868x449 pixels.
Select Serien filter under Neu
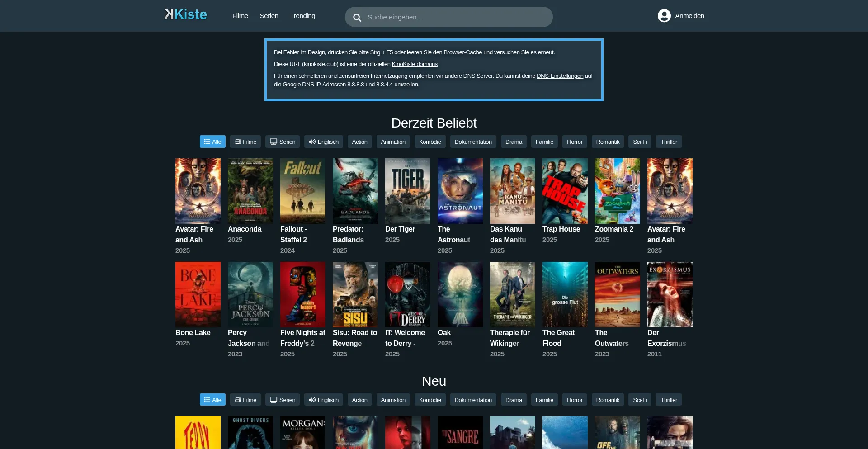click(283, 400)
